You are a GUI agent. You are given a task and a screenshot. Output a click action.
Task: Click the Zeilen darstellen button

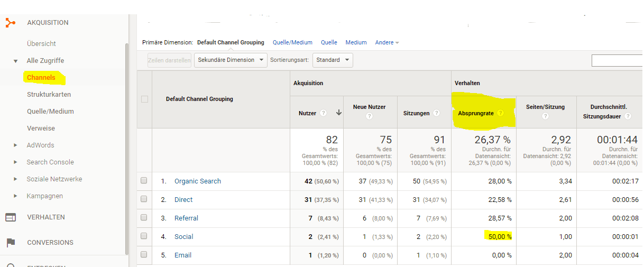point(169,60)
